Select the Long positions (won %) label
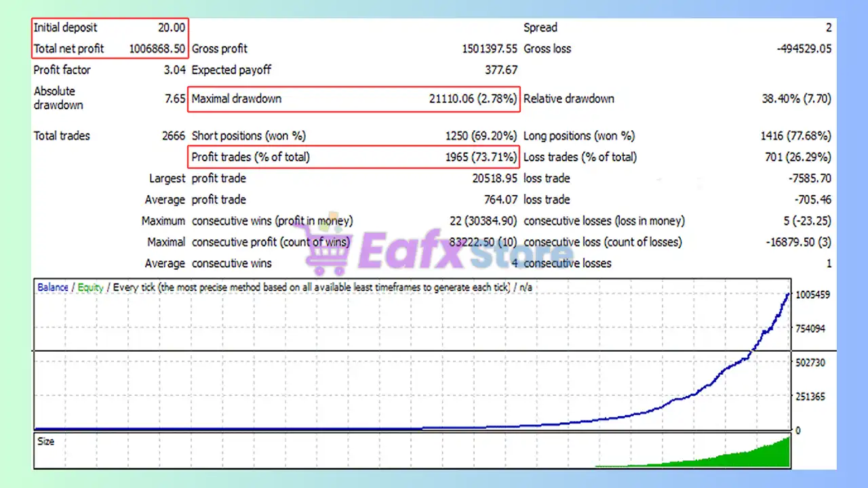The height and width of the screenshot is (488, 868). pos(579,136)
